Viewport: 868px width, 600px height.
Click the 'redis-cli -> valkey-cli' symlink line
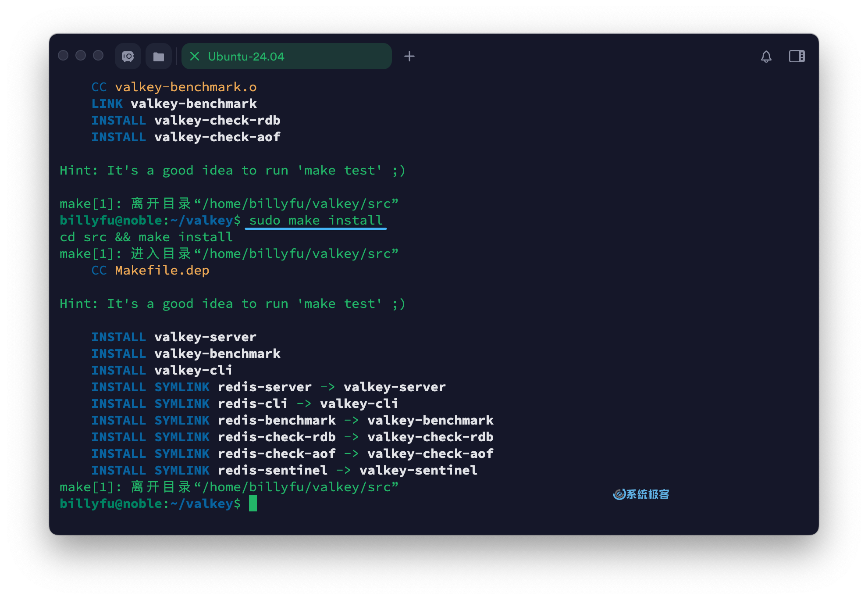point(245,404)
